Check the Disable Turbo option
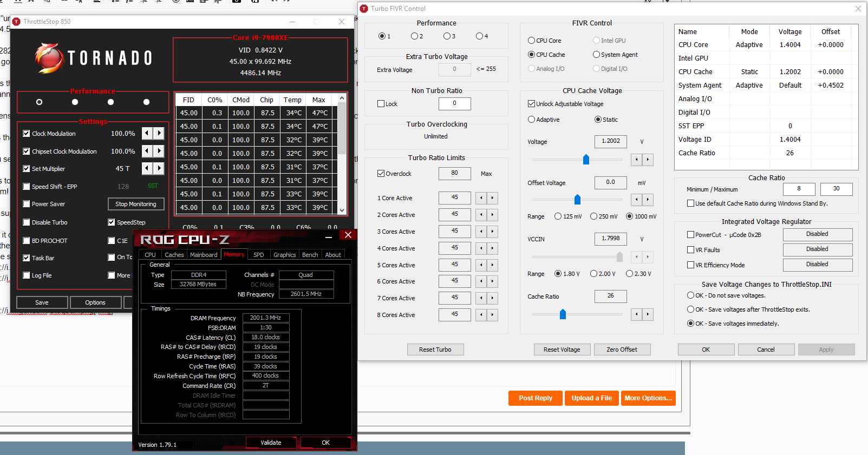Viewport: 868px width, 455px height. [x=27, y=222]
